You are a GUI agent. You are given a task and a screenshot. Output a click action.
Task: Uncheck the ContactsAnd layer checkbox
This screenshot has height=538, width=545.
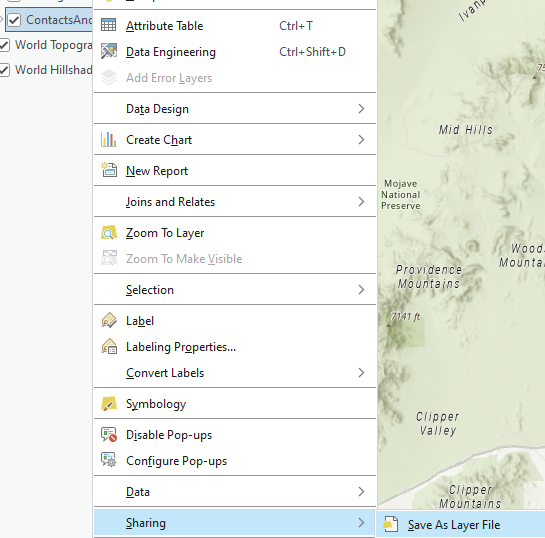(x=14, y=20)
